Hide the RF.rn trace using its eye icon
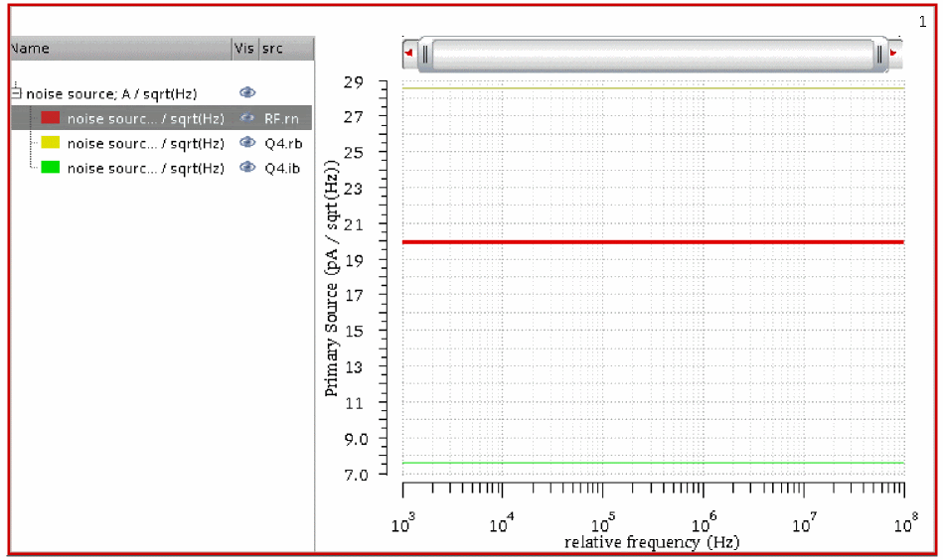The height and width of the screenshot is (560, 943). pos(247,118)
